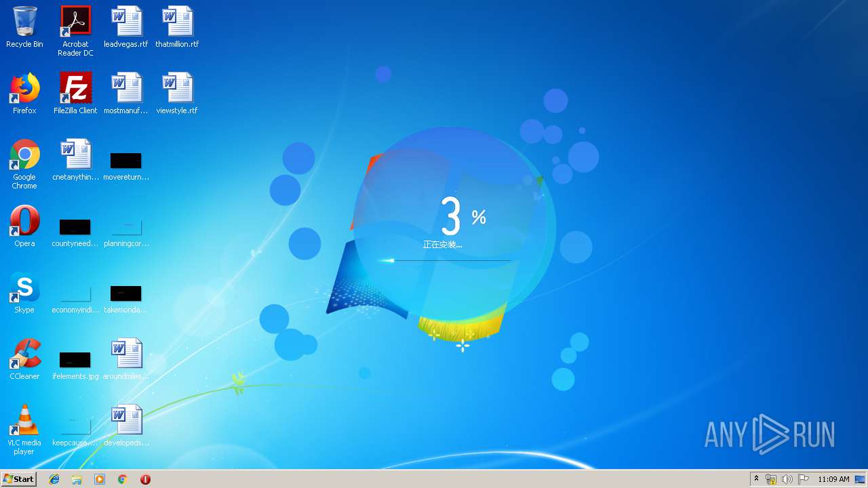This screenshot has height=488, width=868.
Task: Launch VLC media player shortcut
Action: point(24,430)
